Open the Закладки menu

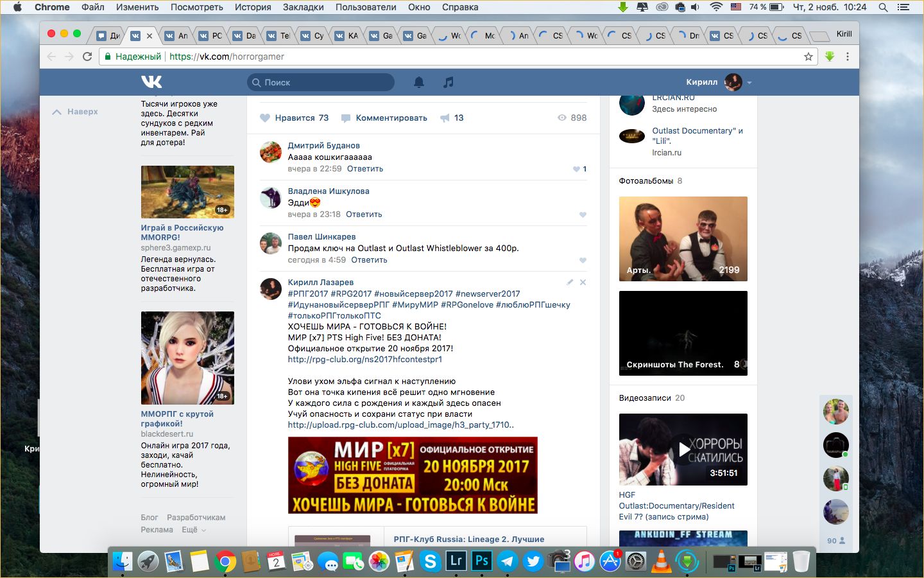pyautogui.click(x=304, y=7)
